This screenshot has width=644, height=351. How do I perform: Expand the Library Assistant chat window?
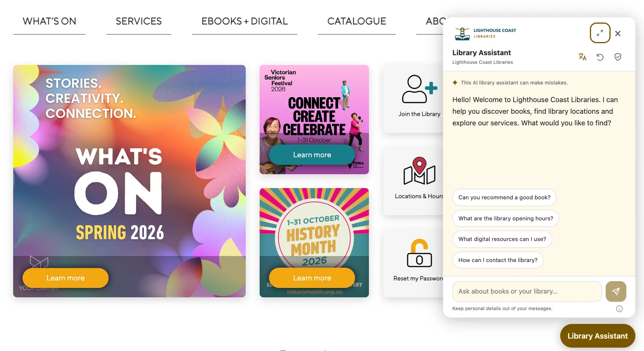click(x=600, y=33)
